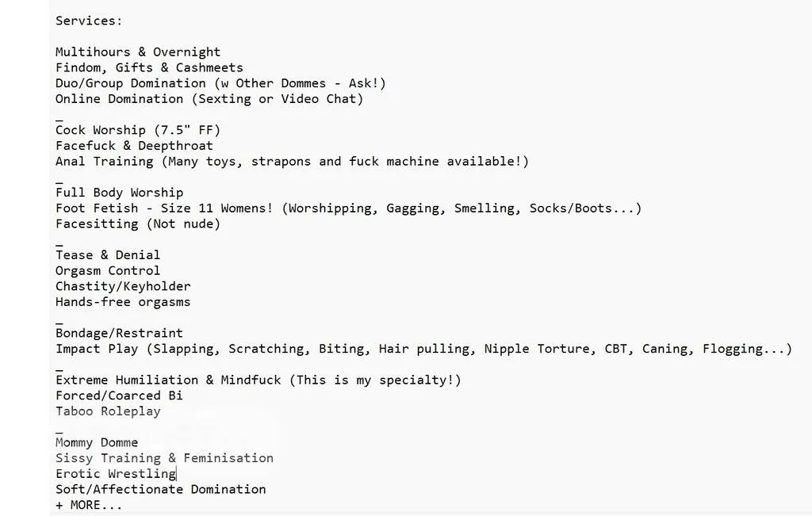Click the "Forced/Coarced Bi" line
The image size is (812, 516).
pos(119,396)
